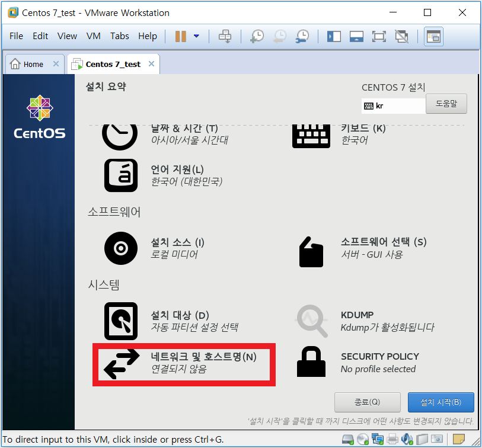The width and height of the screenshot is (482, 448).
Task: Click hard disk device status icon
Action: tap(348, 439)
